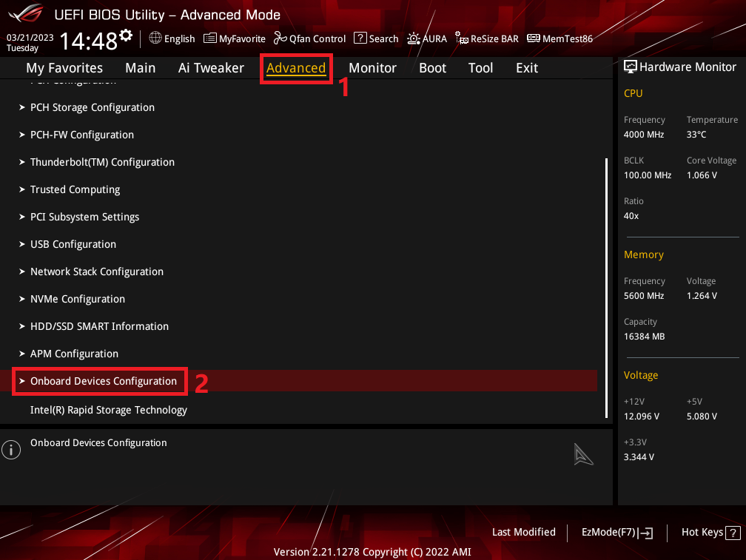Viewport: 746px width, 560px height.
Task: Open time settings gear icon
Action: (126, 36)
